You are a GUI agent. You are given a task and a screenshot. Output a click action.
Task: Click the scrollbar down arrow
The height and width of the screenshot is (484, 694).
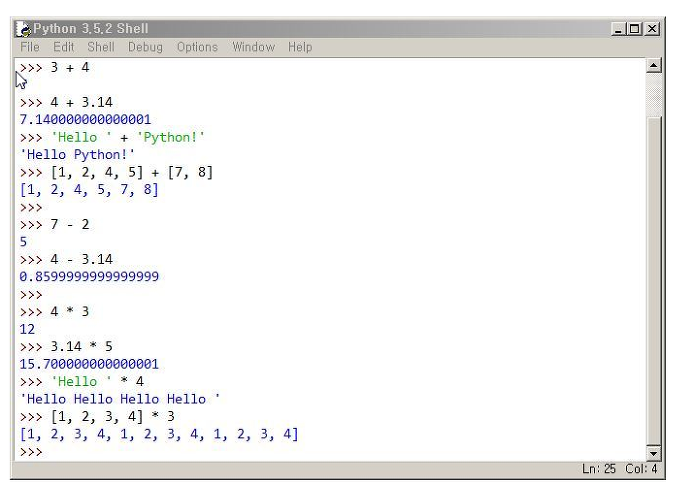[653, 453]
